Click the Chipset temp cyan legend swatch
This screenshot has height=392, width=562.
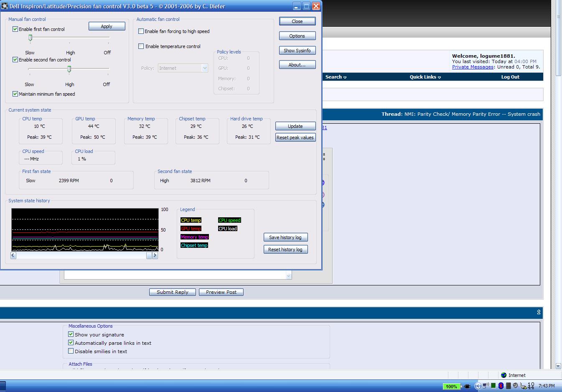click(194, 245)
